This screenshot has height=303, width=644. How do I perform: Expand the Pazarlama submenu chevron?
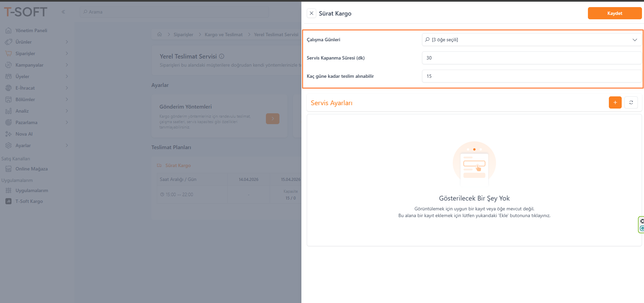[67, 122]
